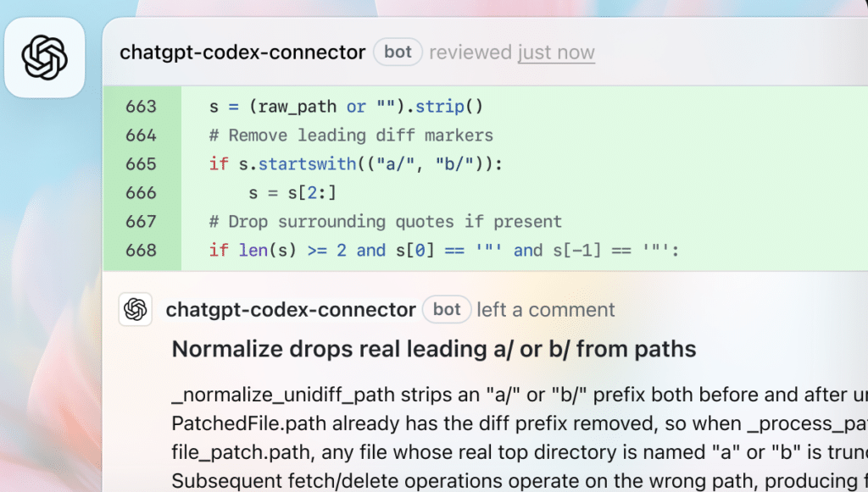Click the "Normalize drops real leading" comment heading
The image size is (868, 492).
(434, 349)
